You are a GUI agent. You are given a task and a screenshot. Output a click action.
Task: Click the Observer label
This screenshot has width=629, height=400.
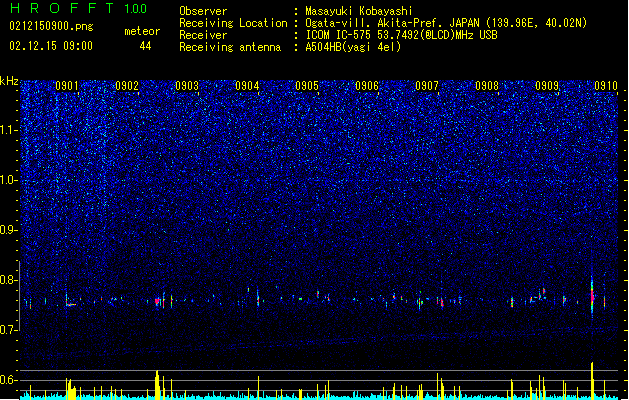tap(203, 11)
